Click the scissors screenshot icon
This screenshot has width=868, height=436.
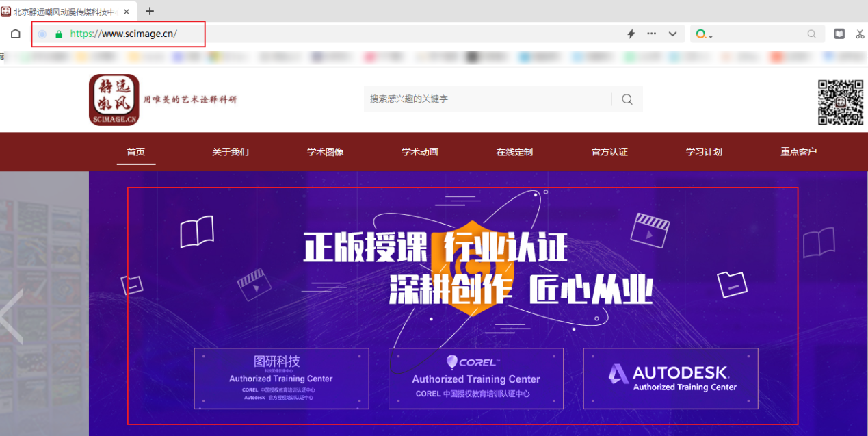click(860, 34)
